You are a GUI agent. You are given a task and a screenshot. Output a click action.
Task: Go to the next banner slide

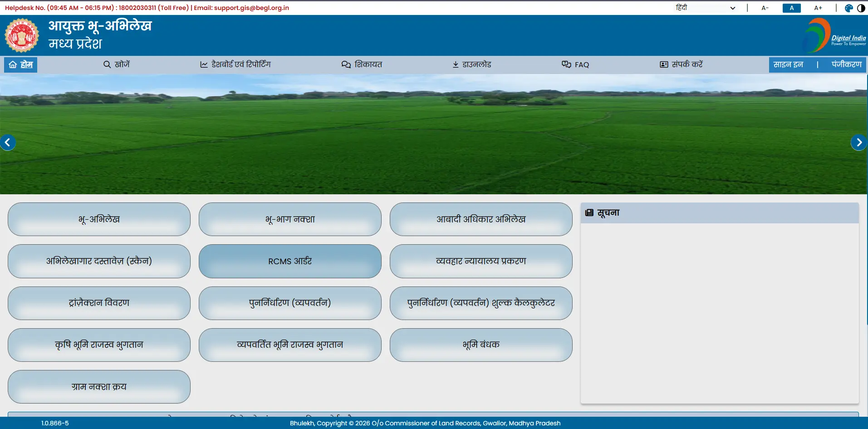[x=858, y=143]
